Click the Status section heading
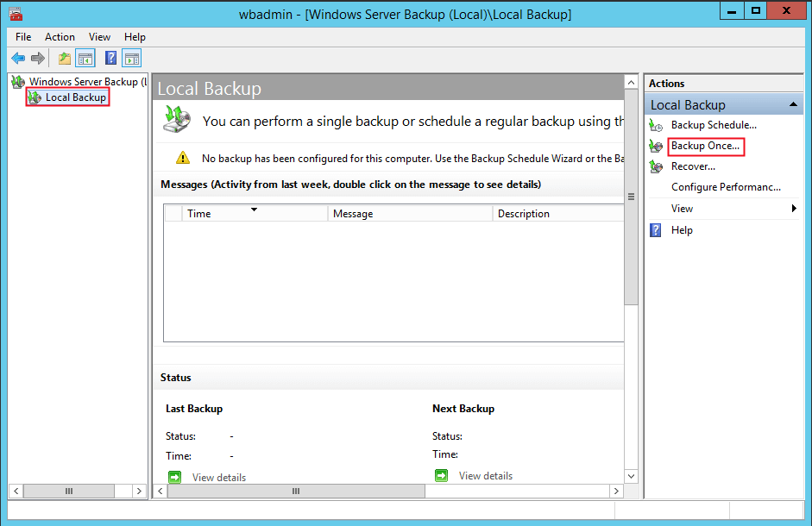 click(175, 378)
